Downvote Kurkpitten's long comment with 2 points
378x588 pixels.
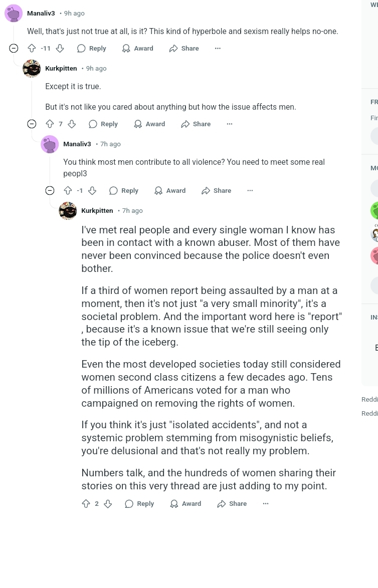[108, 504]
